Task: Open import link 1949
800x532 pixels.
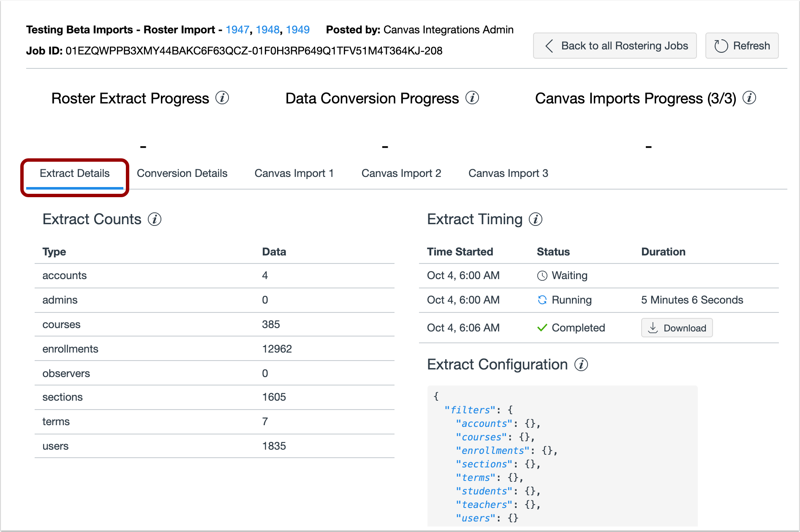Action: tap(297, 30)
